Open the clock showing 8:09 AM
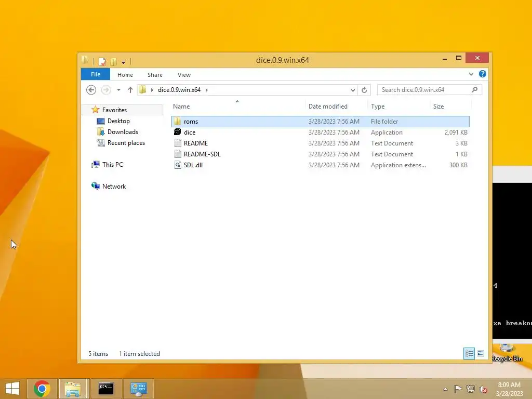This screenshot has width=532, height=399. pos(509,389)
